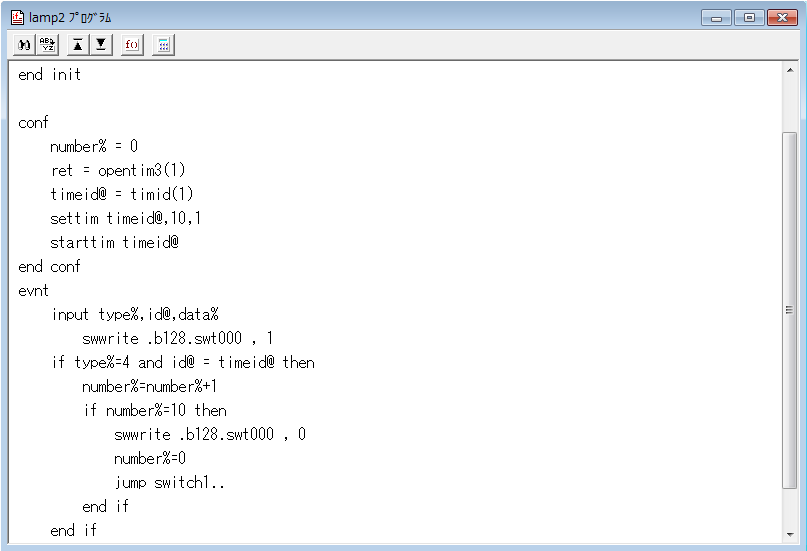Click the scrollbar down arrow
Viewport: 807px width, 551px height.
tap(789, 533)
